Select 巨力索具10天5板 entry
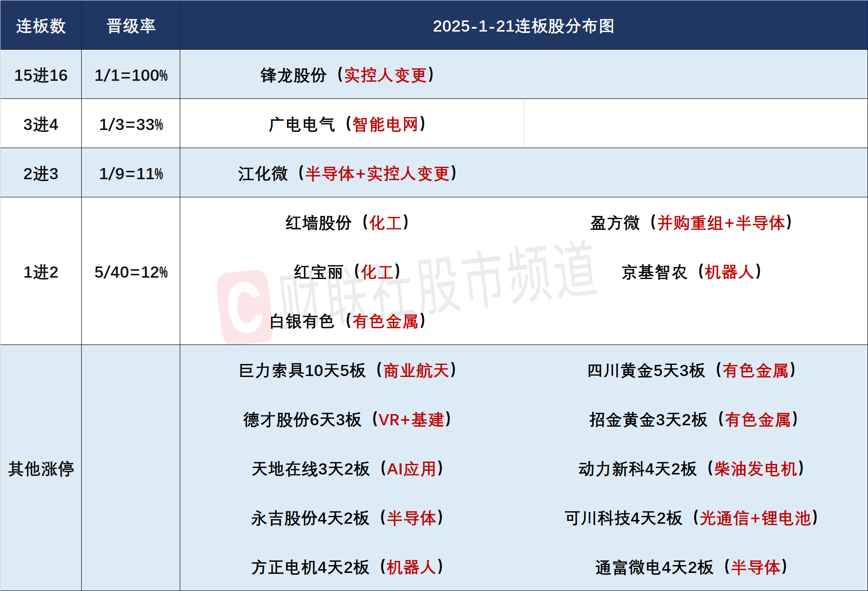The width and height of the screenshot is (868, 591). tap(347, 370)
